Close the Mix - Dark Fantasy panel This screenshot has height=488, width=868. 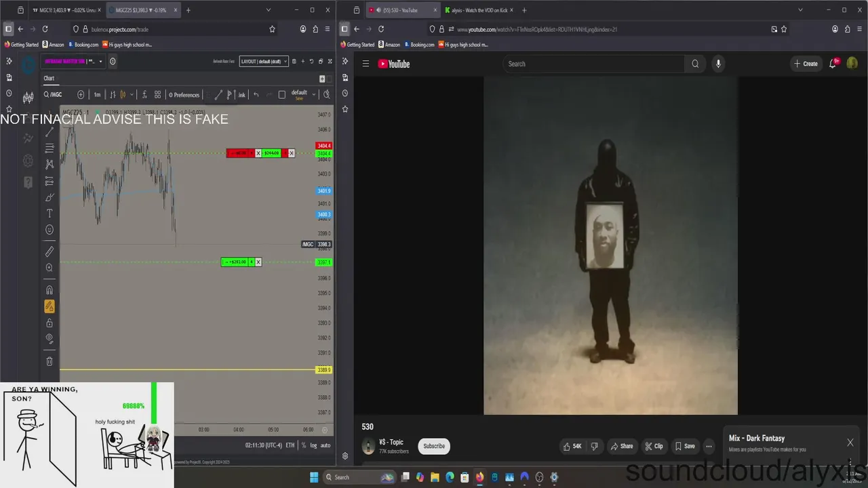coord(850,443)
